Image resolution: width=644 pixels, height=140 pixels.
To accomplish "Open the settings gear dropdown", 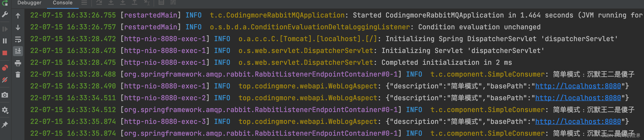I will (x=5, y=110).
